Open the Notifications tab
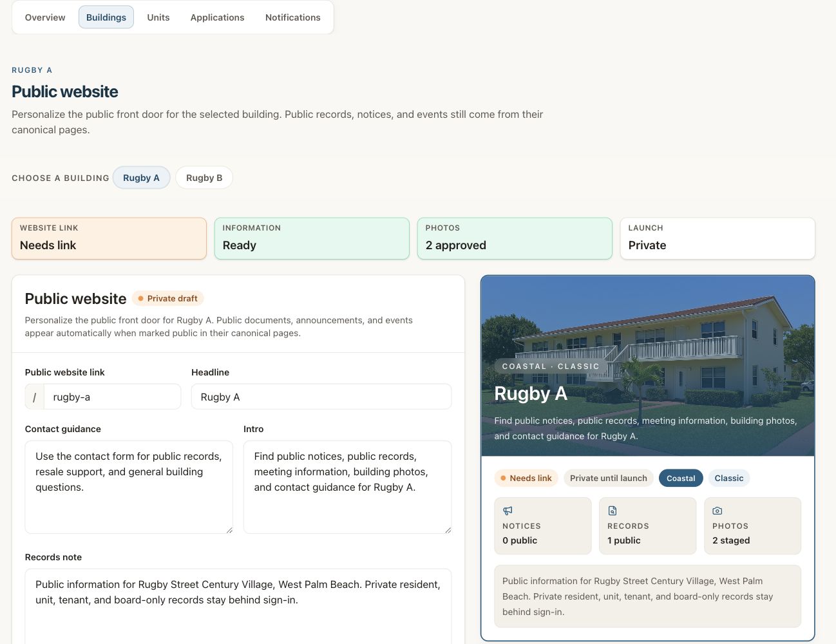The width and height of the screenshot is (836, 644). [293, 17]
